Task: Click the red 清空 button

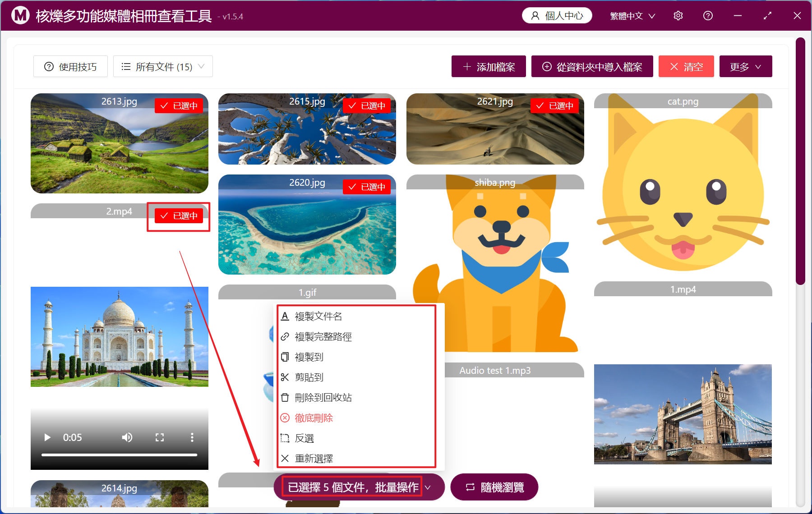Action: tap(686, 67)
